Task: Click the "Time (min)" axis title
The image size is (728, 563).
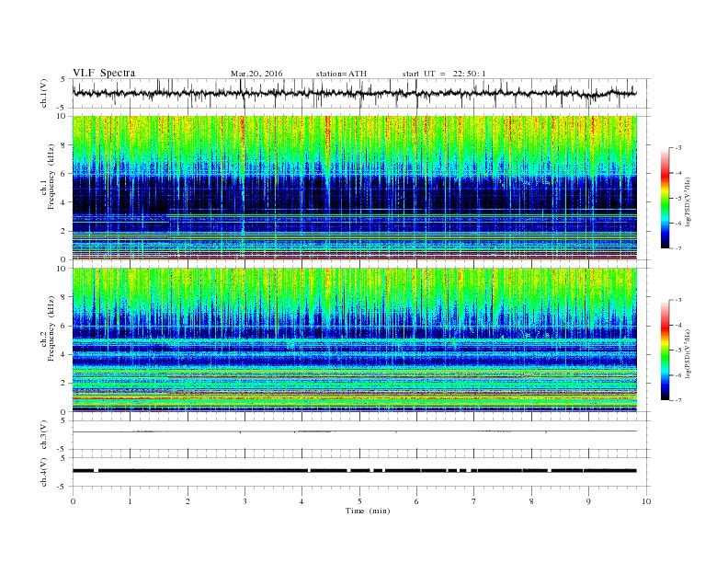Action: point(368,511)
